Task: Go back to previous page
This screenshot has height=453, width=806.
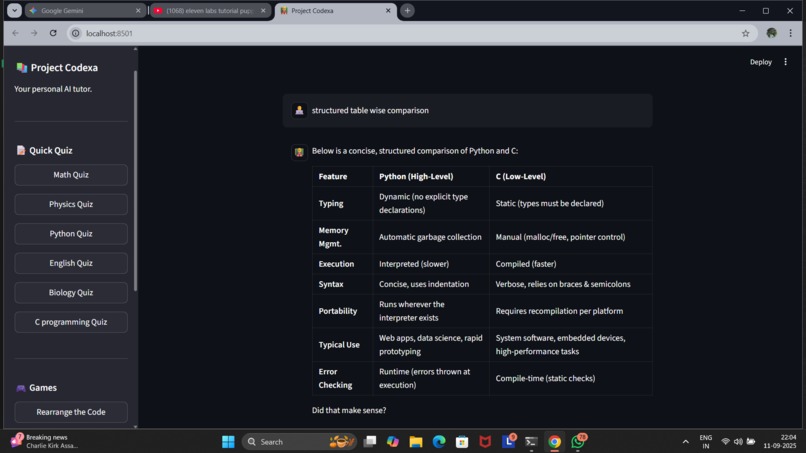Action: coord(15,33)
